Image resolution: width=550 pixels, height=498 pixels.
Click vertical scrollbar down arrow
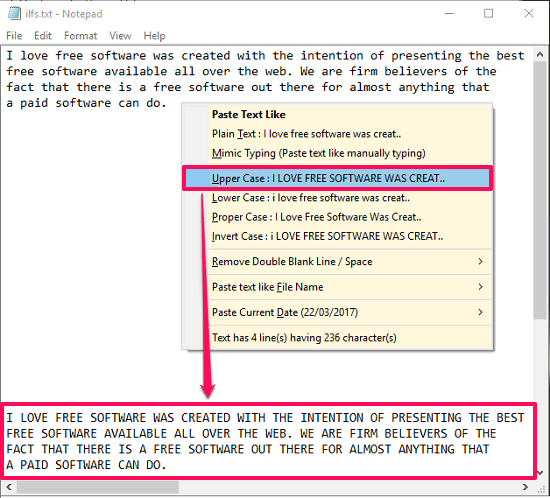[540, 472]
